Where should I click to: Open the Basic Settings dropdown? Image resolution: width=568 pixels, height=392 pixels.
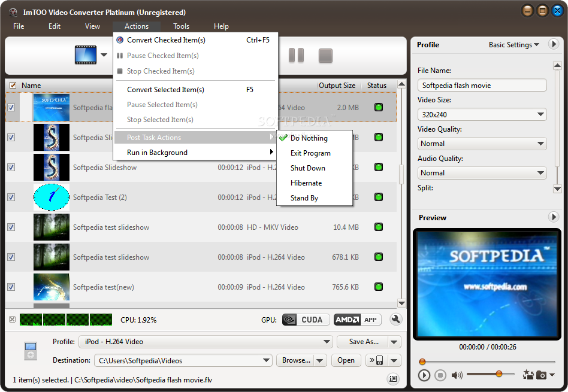(513, 44)
